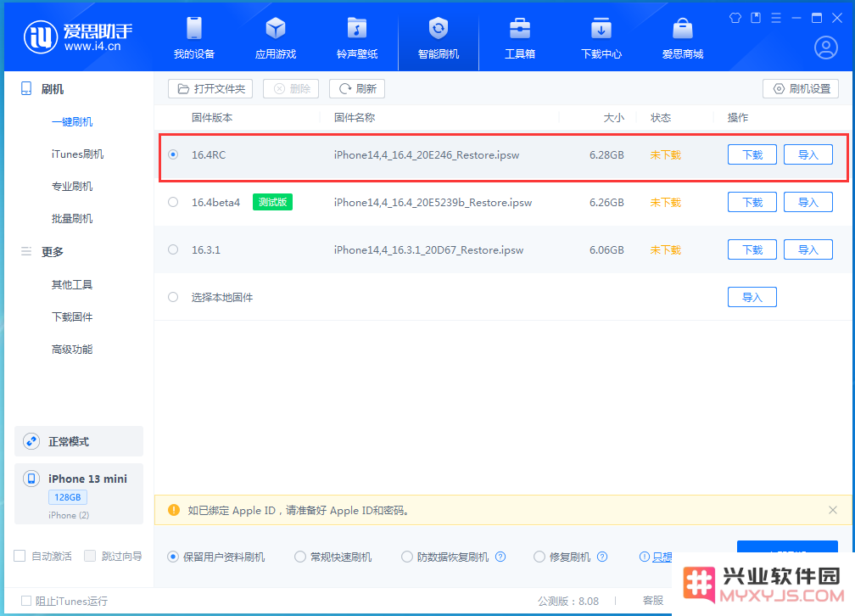Viewport: 855px width, 616px height.
Task: Close the Apple ID warning banner
Action: pos(833,510)
